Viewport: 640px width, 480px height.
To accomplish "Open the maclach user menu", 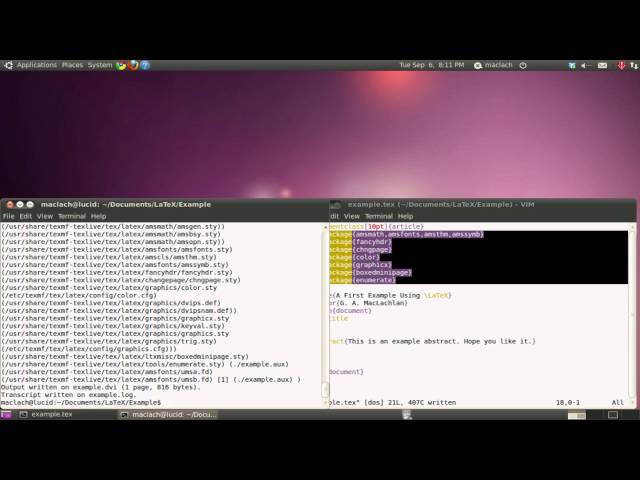I will 499,65.
